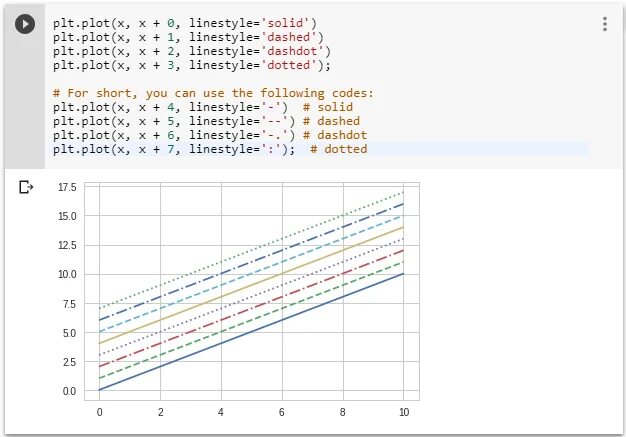Run the code cell with play button
626x437 pixels.
click(25, 24)
